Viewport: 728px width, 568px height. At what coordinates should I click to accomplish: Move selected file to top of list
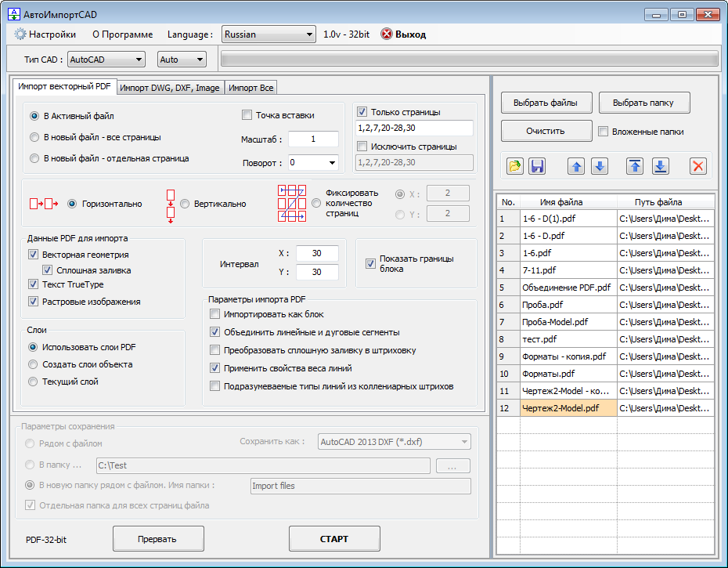point(635,166)
